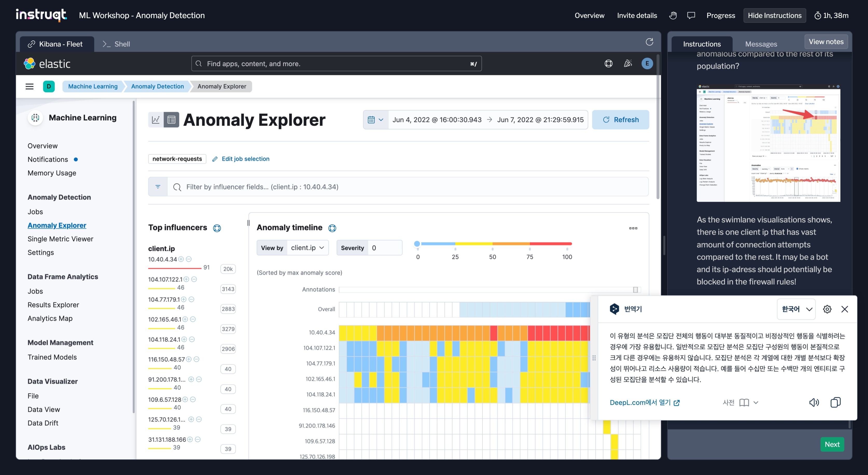The width and height of the screenshot is (868, 475).
Task: Open Invite details in top bar
Action: click(x=637, y=16)
